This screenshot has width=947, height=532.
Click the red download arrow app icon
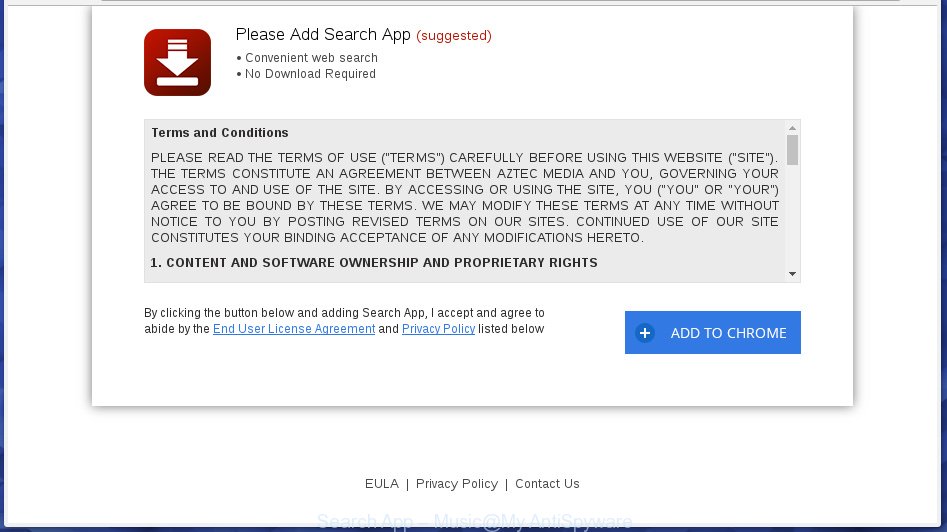coord(178,62)
